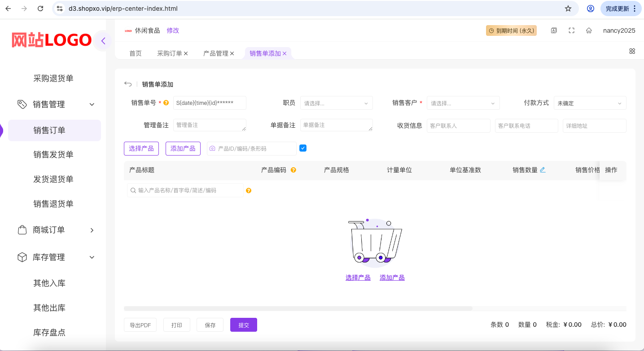Image resolution: width=644 pixels, height=351 pixels.
Task: Click the 打印 button
Action: pos(177,325)
